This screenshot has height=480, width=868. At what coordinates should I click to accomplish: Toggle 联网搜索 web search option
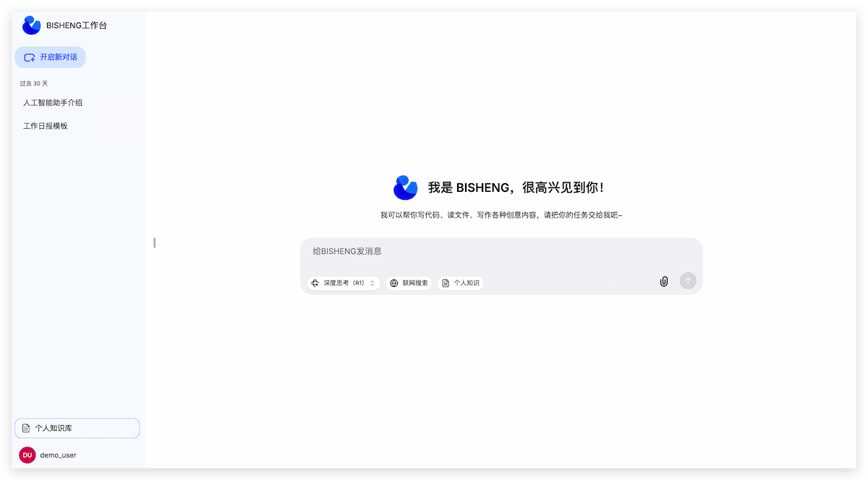pyautogui.click(x=409, y=283)
